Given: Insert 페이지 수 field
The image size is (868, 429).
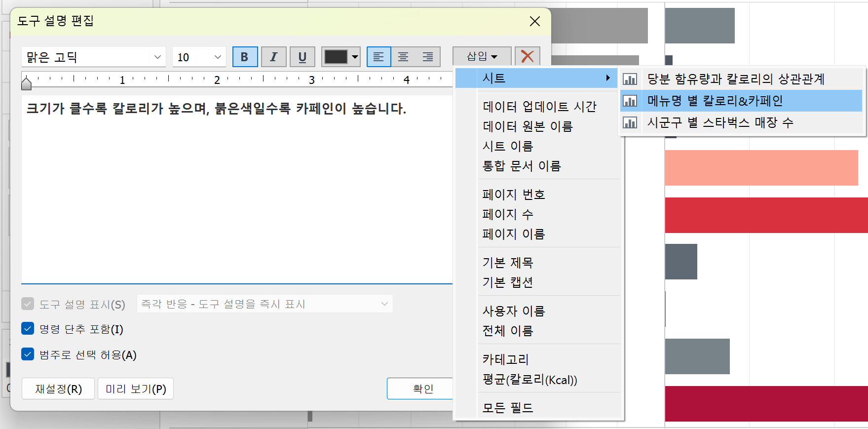Looking at the screenshot, I should (x=508, y=214).
